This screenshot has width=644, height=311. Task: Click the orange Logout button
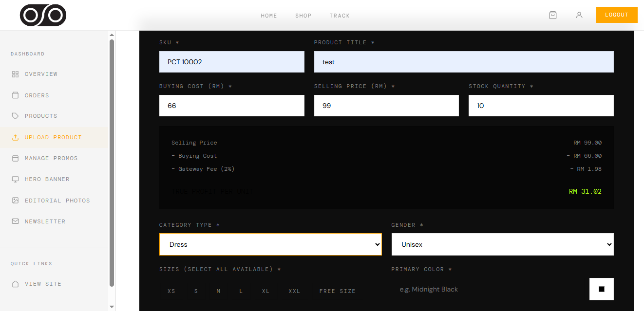tap(617, 15)
